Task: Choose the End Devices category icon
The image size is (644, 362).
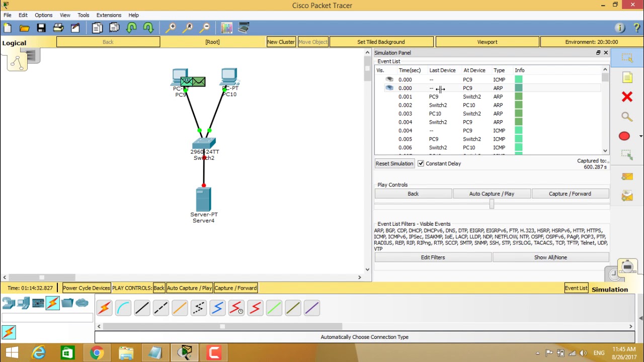Action: coord(23,303)
